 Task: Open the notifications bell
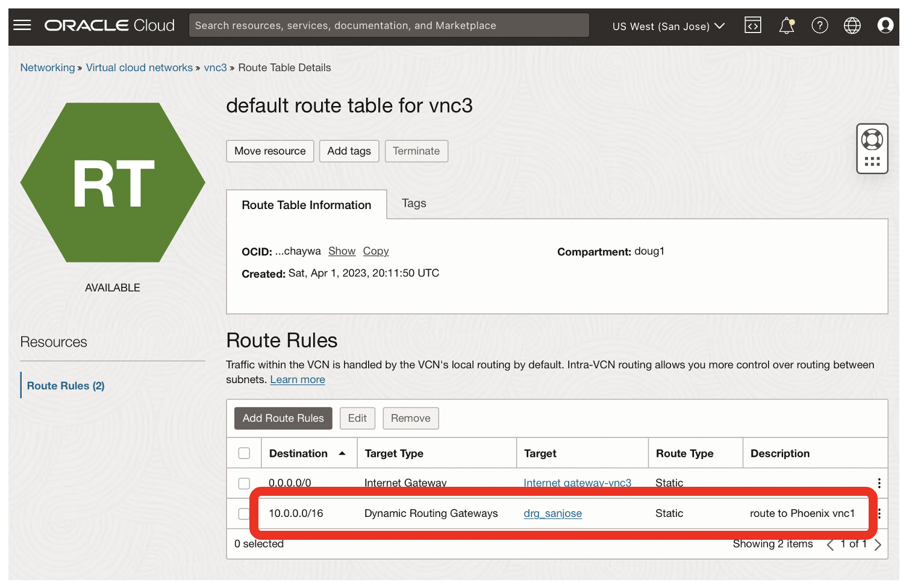786,25
